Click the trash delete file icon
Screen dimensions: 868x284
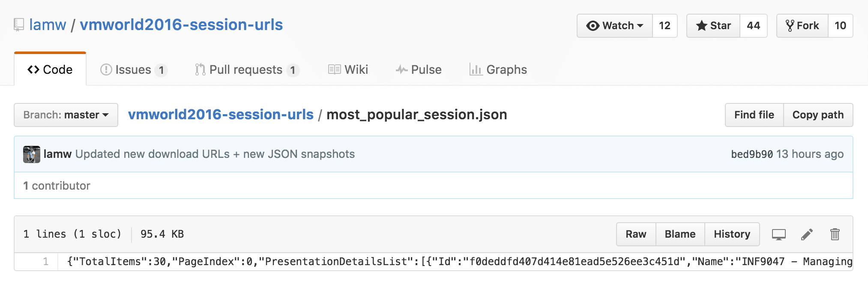(x=835, y=234)
